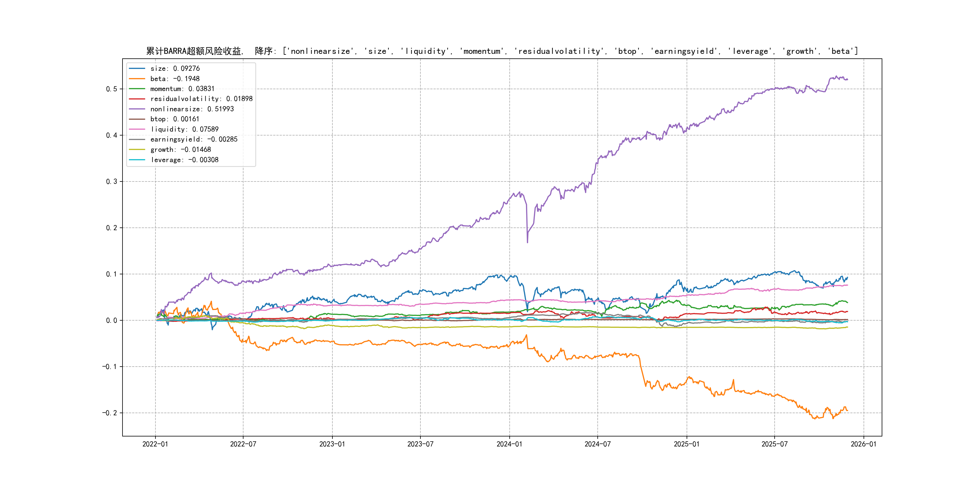Screen dimensions: 980x490
Task: Click y-axis tick label -0.2
Action: coord(109,413)
